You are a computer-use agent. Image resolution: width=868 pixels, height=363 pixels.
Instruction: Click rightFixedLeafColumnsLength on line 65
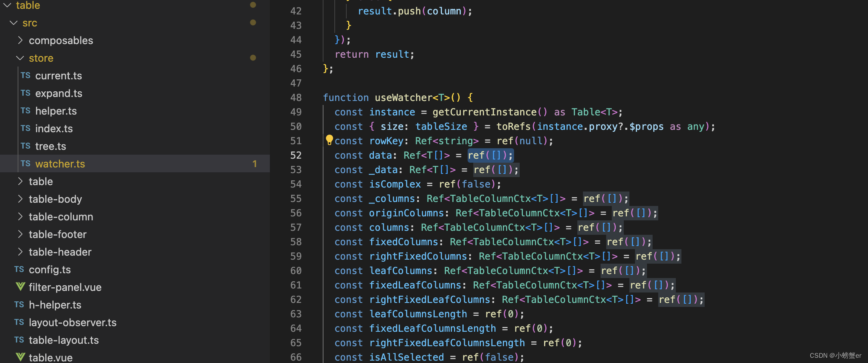point(447,343)
